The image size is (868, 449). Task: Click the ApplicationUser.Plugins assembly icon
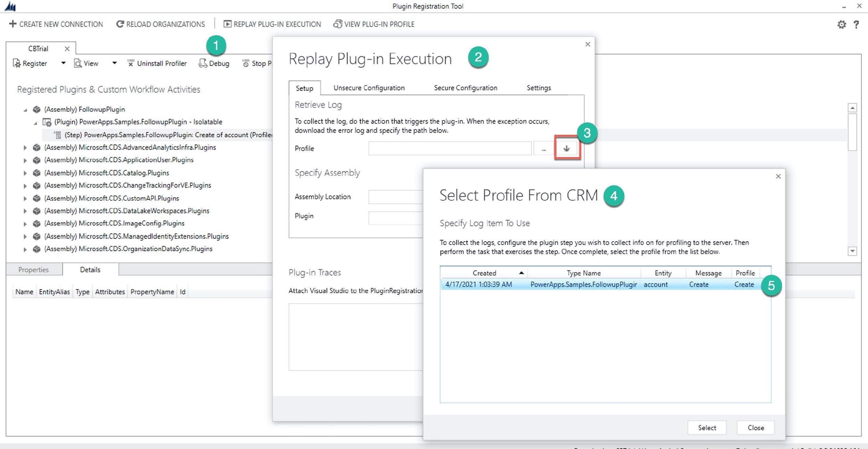(x=36, y=160)
